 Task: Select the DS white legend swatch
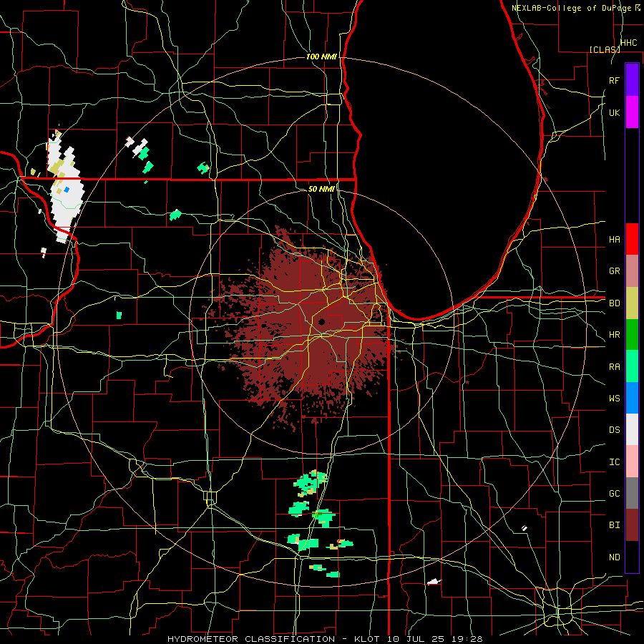pyautogui.click(x=632, y=429)
